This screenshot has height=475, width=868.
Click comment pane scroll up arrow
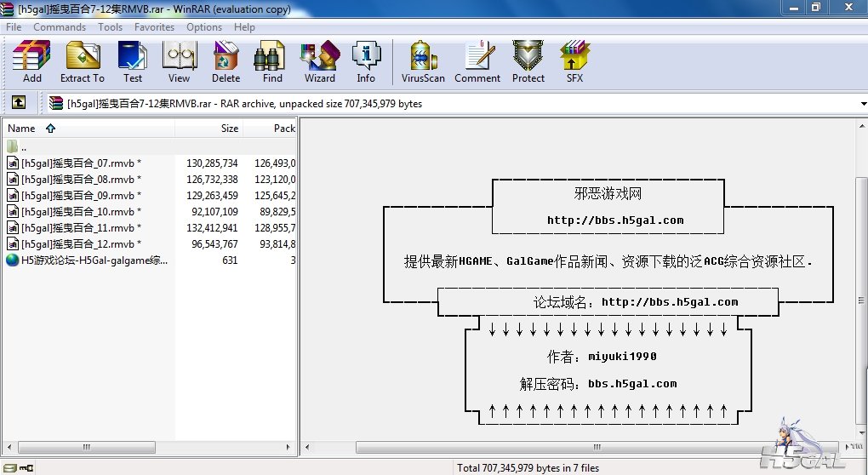(x=861, y=126)
